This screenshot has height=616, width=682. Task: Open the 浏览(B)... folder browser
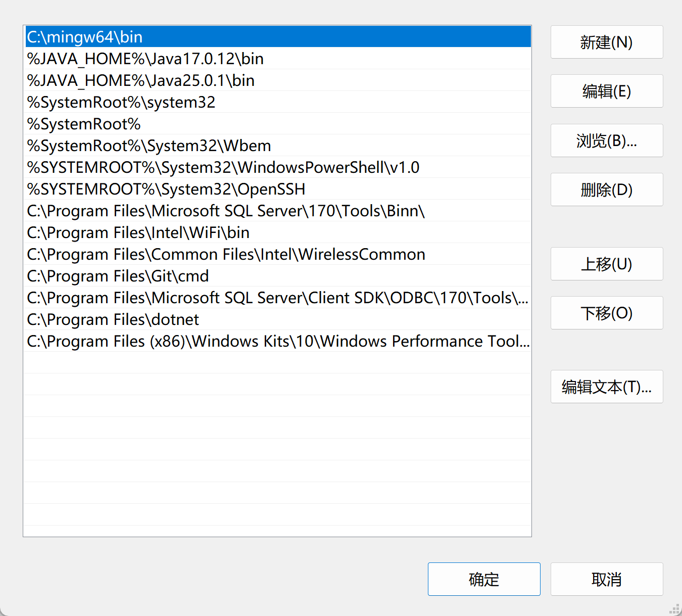coord(607,140)
